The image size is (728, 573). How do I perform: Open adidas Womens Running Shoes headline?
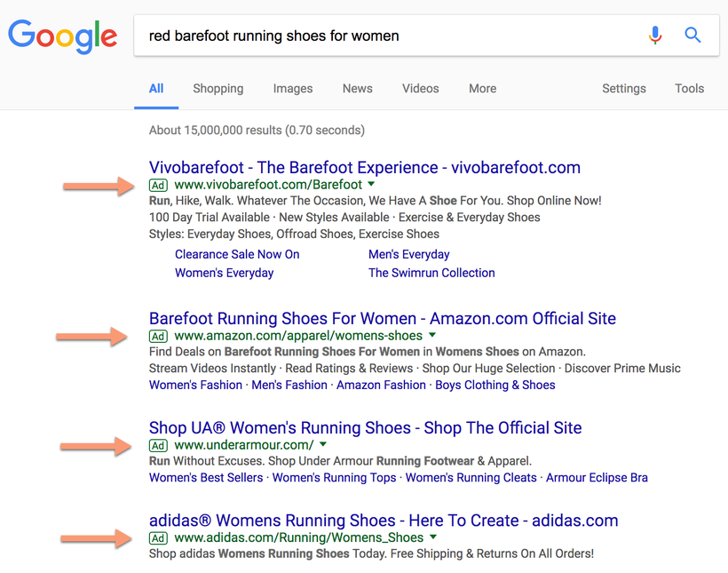pos(384,521)
